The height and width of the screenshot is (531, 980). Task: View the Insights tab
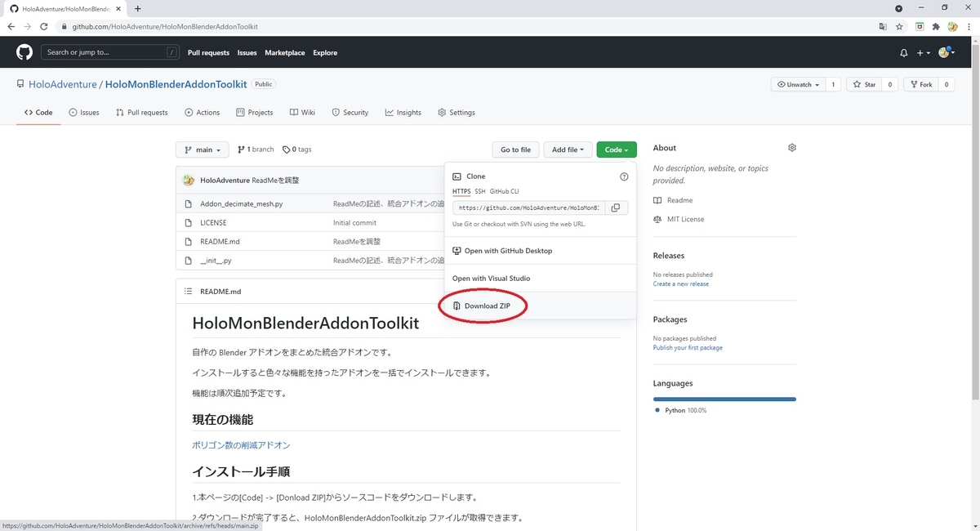(403, 113)
